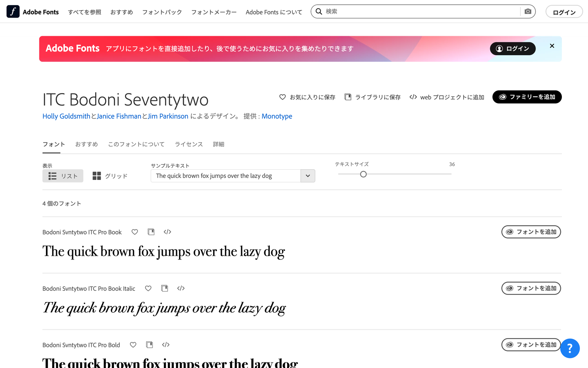Select the フォント tab
Viewport: 588px width, 368px height.
[54, 144]
